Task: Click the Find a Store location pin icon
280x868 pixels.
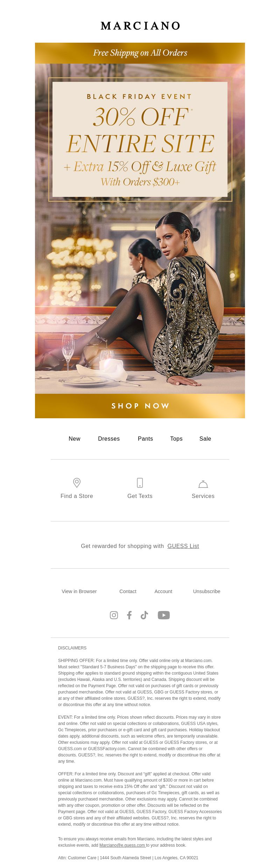Action: (77, 483)
